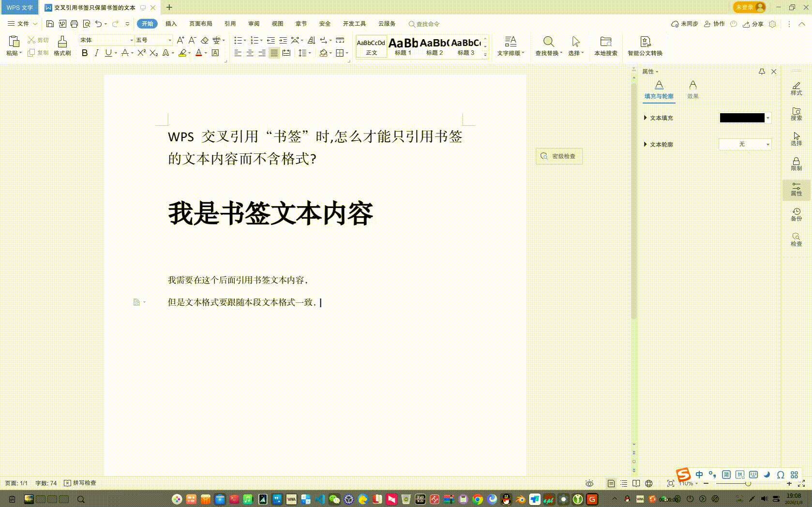The image size is (812, 507).
Task: Decrease paragraph indent
Action: (271, 40)
